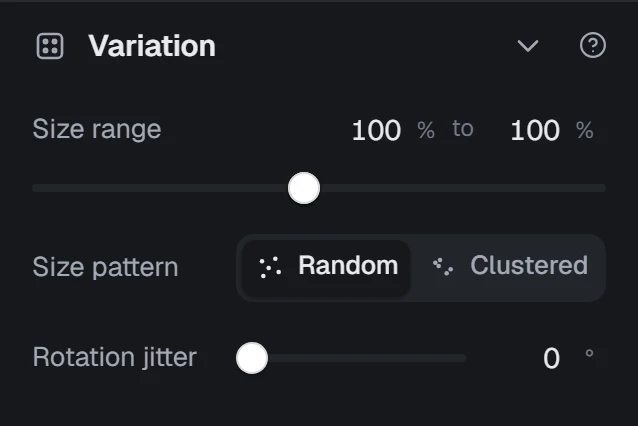Open the Variation help question mark
Screen dimensions: 638x426
click(x=592, y=45)
